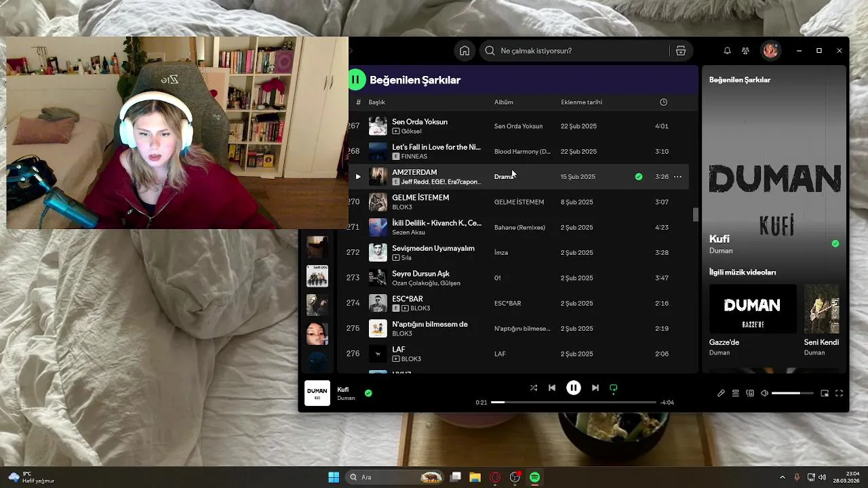Viewport: 868px width, 488px height.
Task: Enter full screen mode in Spotify
Action: click(839, 393)
